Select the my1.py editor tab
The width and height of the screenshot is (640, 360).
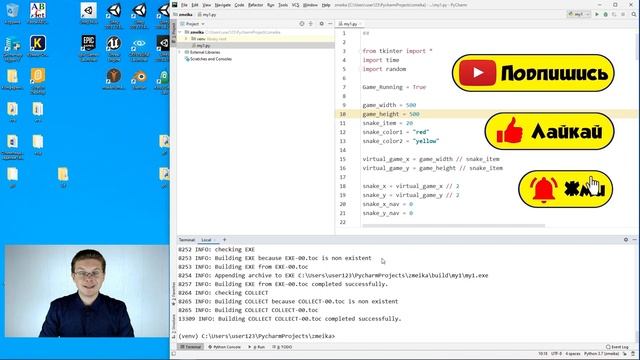349,24
